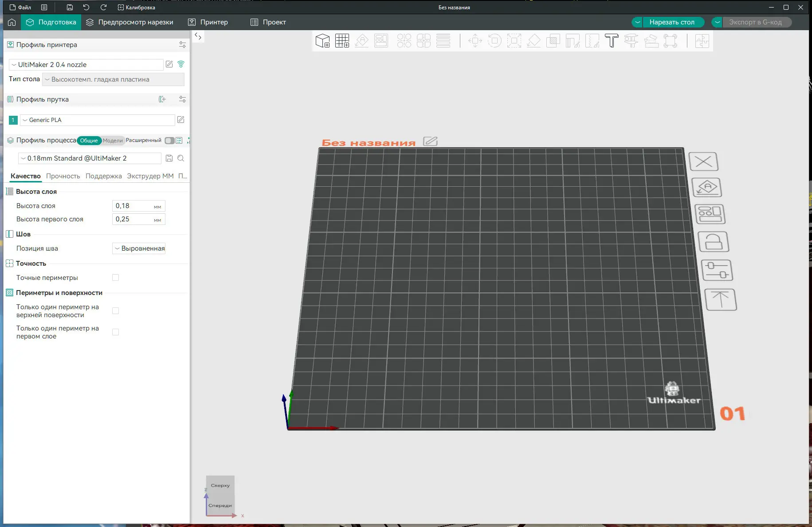Image resolution: width=812 pixels, height=527 pixels.
Task: Check Только один периметр на верхней поверхности
Action: coord(116,311)
